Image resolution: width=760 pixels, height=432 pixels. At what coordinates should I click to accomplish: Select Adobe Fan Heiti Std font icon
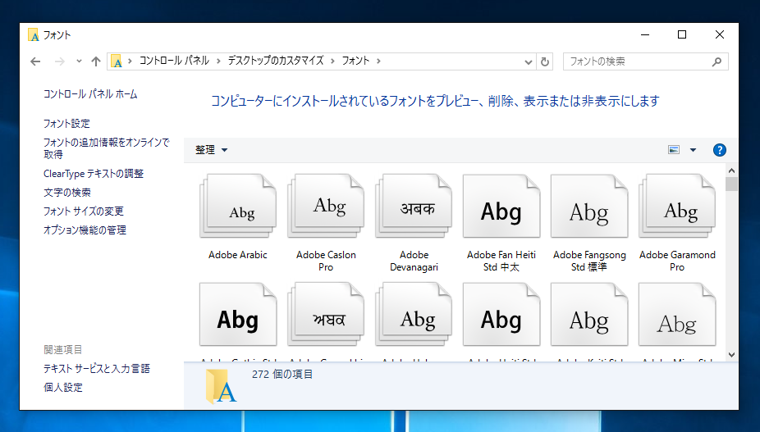502,207
